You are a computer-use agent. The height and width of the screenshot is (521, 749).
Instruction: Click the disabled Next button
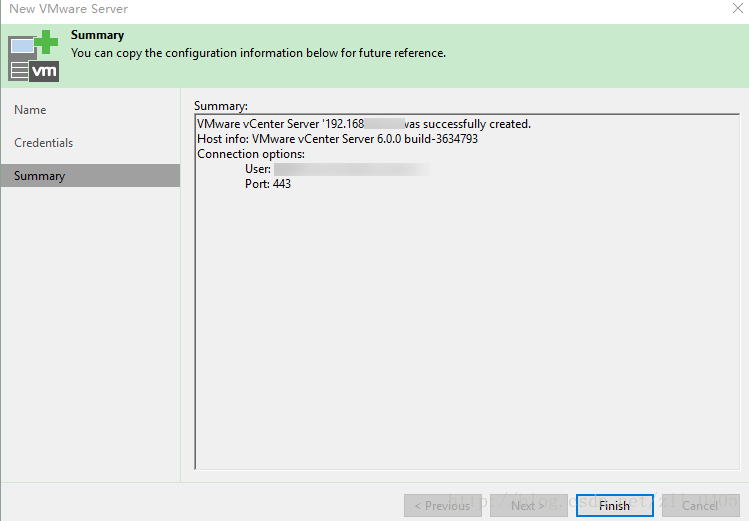[x=528, y=505]
